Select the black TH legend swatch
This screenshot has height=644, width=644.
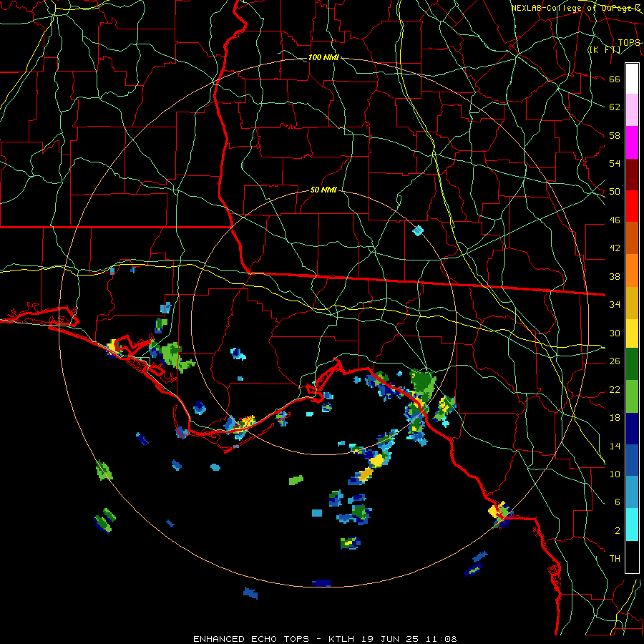[632, 557]
